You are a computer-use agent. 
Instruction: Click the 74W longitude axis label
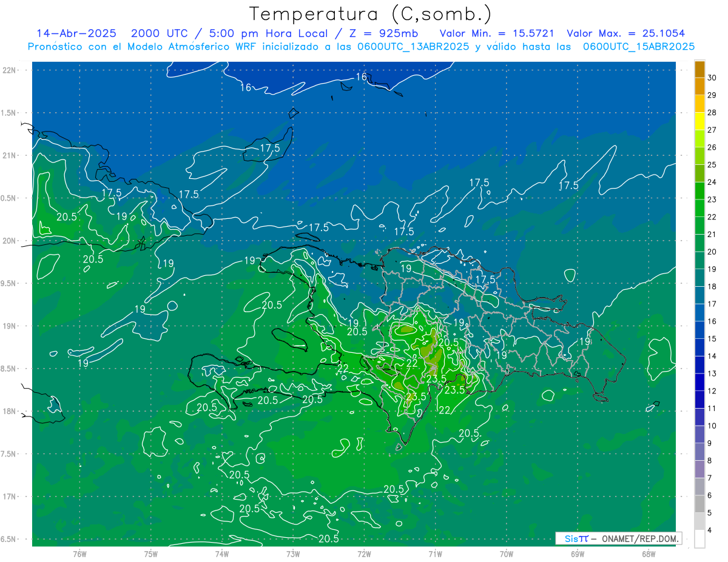coord(222,554)
